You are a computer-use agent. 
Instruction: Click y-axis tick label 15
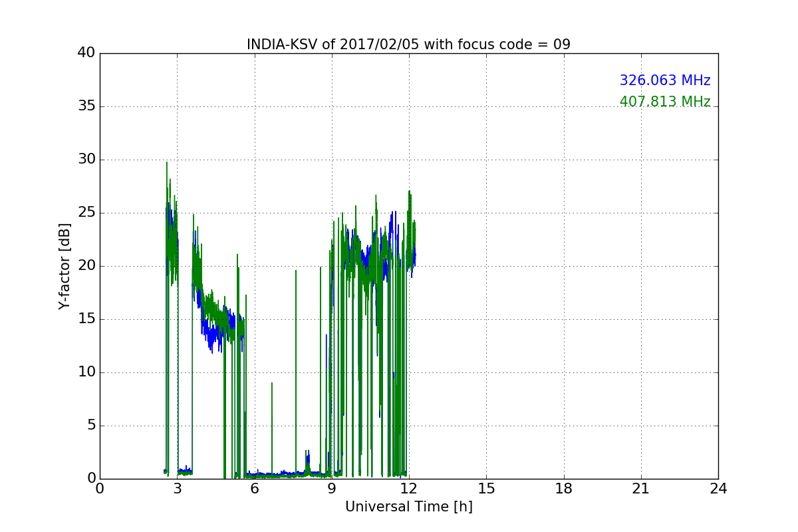tap(87, 319)
